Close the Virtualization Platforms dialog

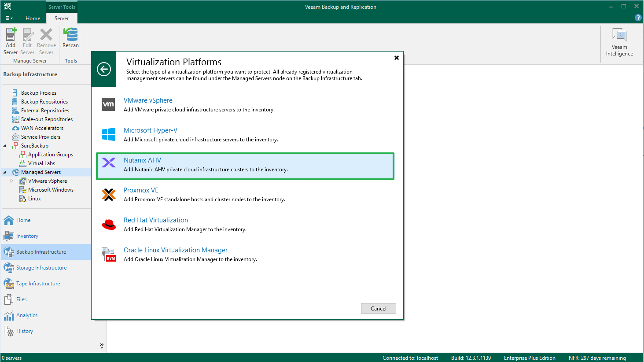click(x=397, y=58)
